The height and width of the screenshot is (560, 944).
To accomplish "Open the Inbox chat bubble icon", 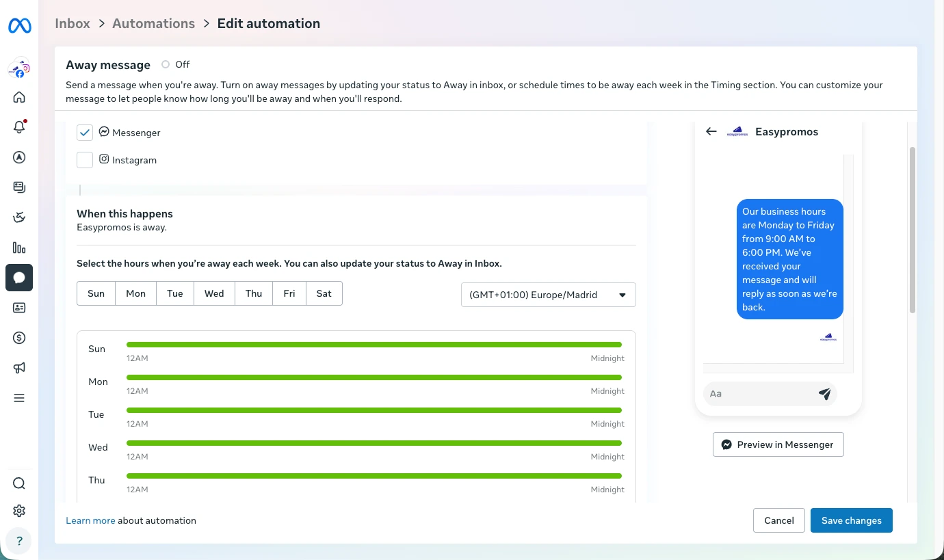I will (x=18, y=278).
